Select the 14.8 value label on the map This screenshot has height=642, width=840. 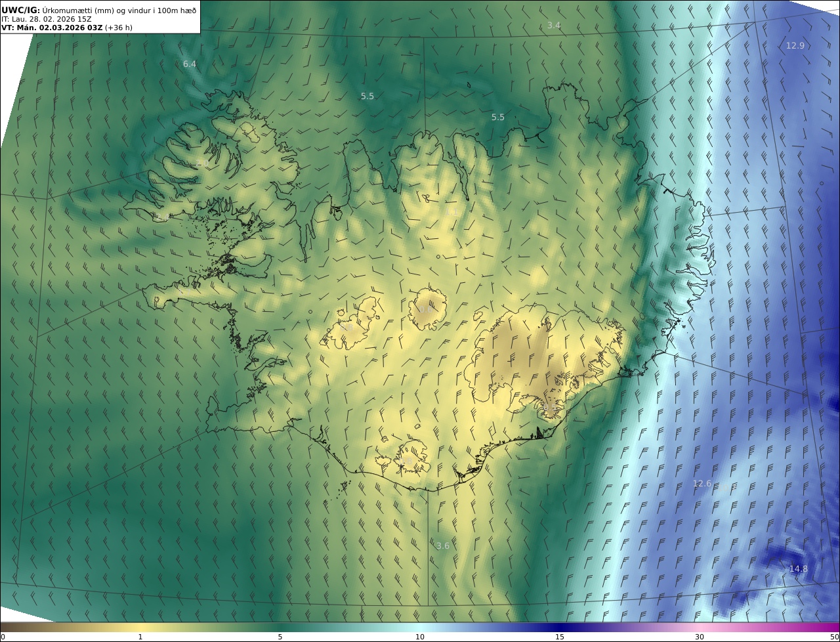pyautogui.click(x=799, y=568)
